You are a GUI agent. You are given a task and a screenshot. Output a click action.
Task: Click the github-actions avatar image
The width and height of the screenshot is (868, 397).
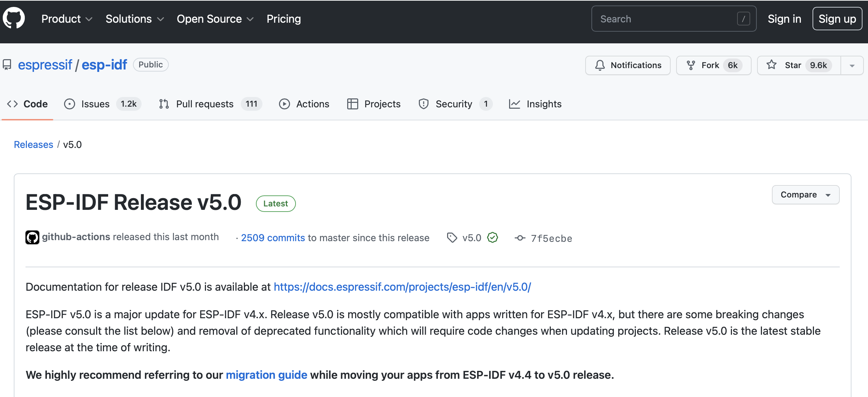point(32,237)
